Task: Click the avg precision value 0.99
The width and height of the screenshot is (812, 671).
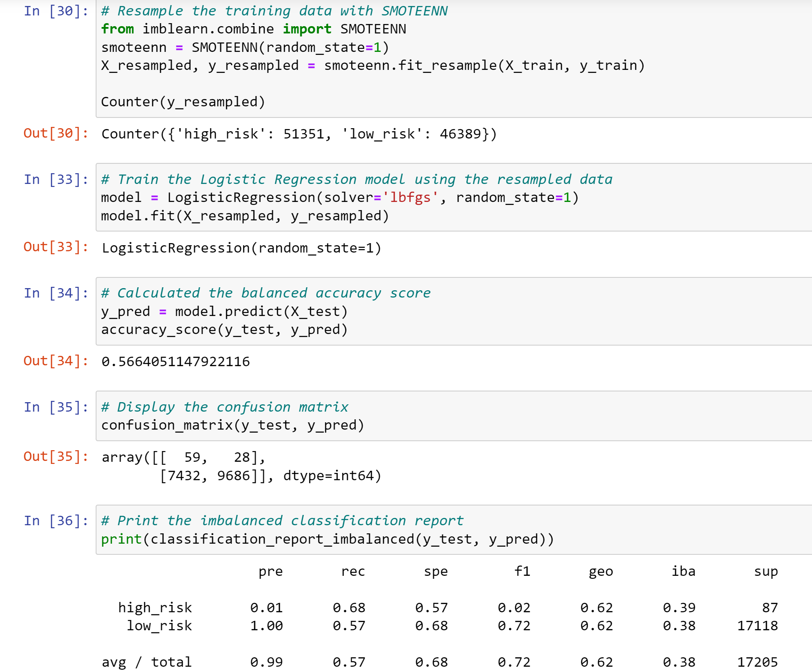Action: 266,662
